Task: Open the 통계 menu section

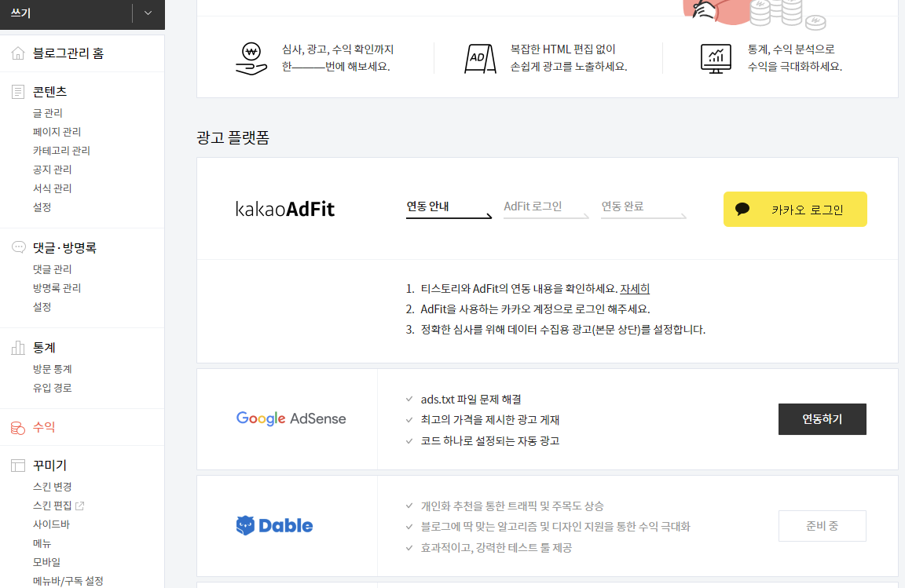Action: (x=44, y=347)
